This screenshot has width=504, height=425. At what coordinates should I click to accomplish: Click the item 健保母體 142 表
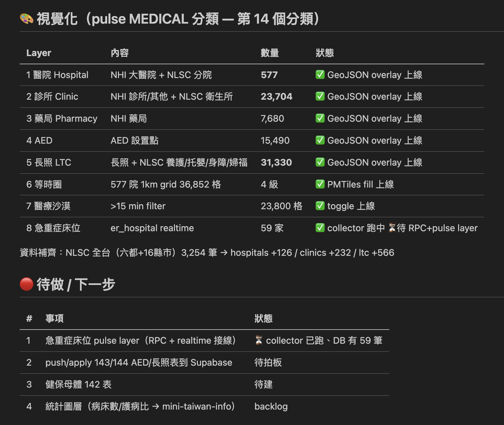coord(78,384)
